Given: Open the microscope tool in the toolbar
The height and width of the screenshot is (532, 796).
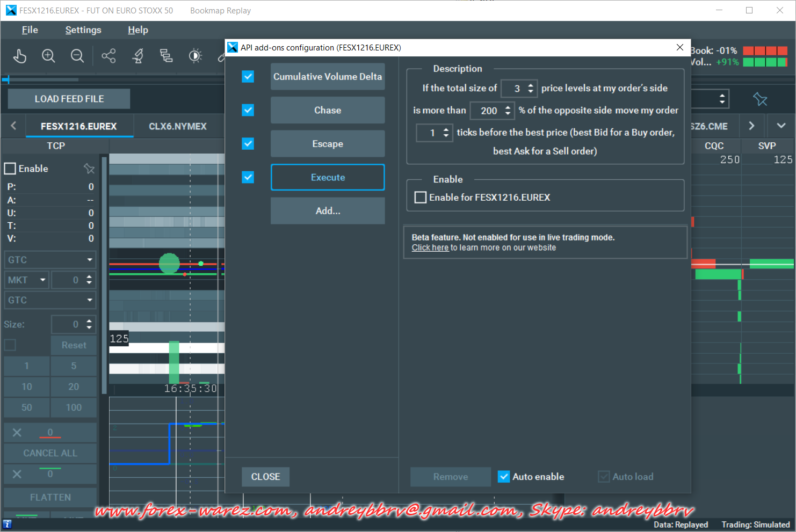Looking at the screenshot, I should (138, 56).
